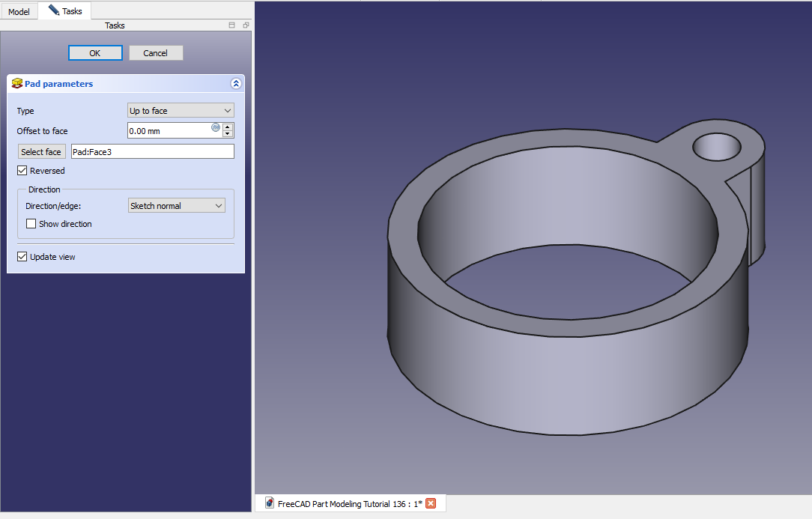
Task: Open the Type dropdown showing Up to face
Action: click(x=181, y=111)
